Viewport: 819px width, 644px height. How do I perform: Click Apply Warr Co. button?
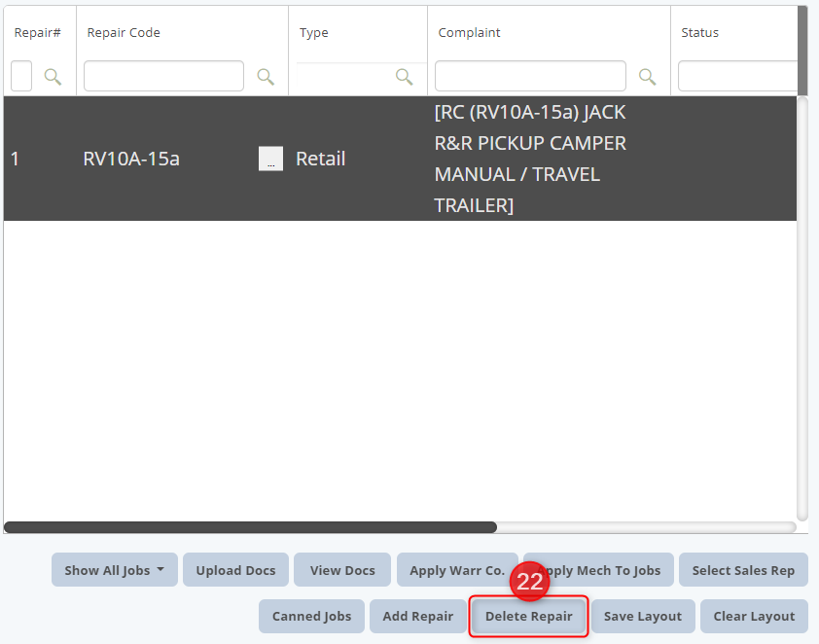pos(457,570)
